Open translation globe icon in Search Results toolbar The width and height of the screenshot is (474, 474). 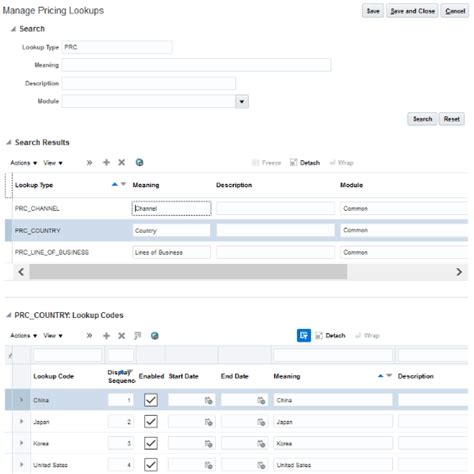tap(140, 163)
